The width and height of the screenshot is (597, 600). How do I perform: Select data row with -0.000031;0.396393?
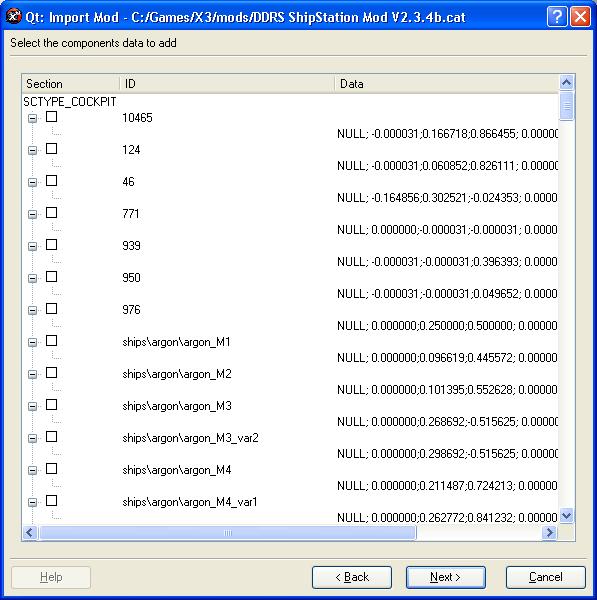pyautogui.click(x=447, y=262)
